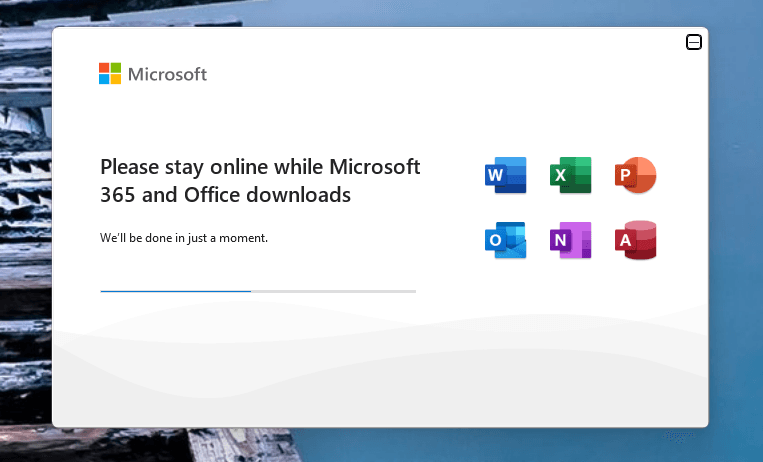Click the Excel app icon

pyautogui.click(x=570, y=175)
